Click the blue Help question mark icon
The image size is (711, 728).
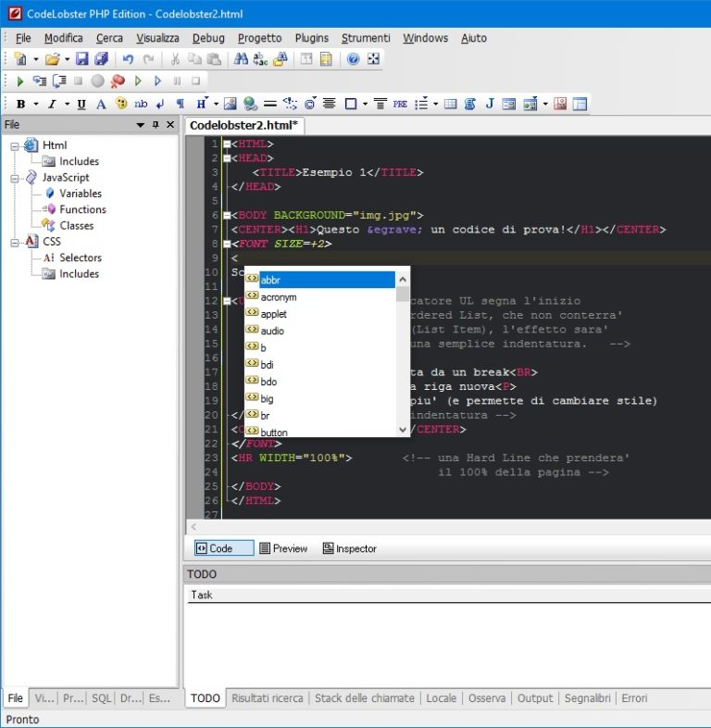coord(353,59)
